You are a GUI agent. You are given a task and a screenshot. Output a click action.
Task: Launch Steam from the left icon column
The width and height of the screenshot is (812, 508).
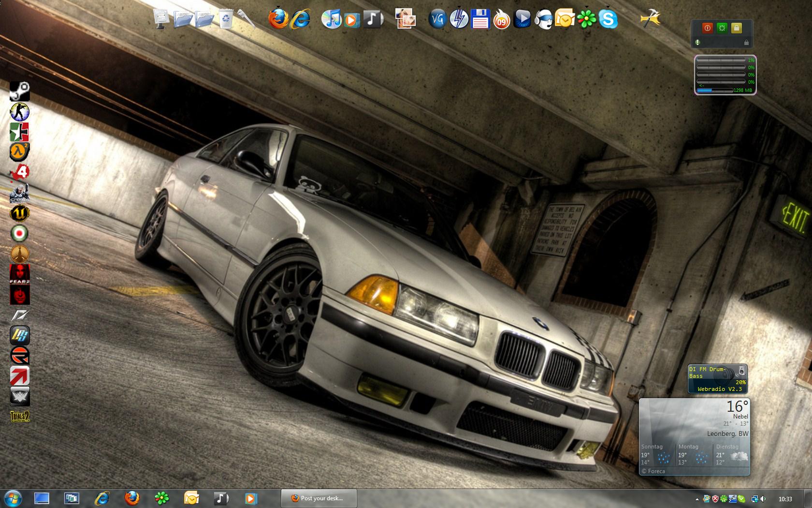coord(20,91)
